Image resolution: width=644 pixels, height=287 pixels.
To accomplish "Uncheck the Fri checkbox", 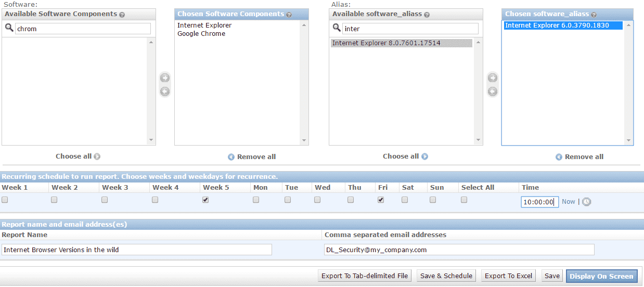I will pyautogui.click(x=381, y=200).
